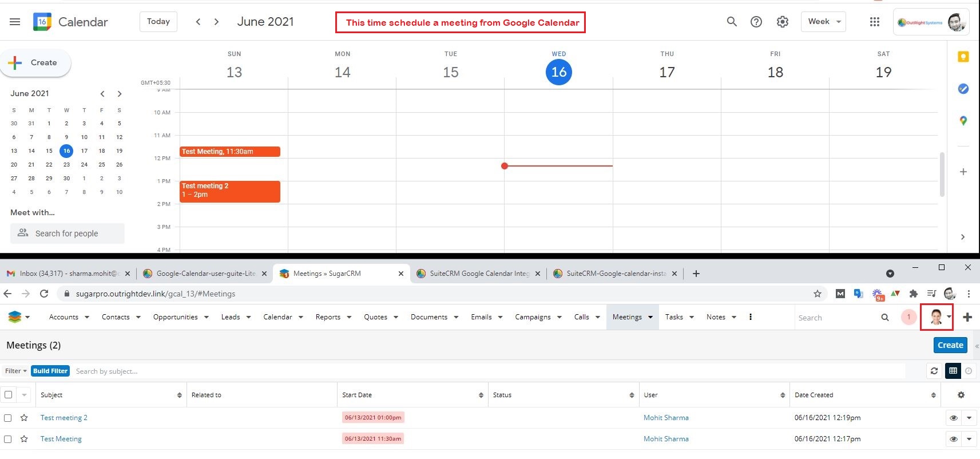Show previous month in mini calendar
The width and height of the screenshot is (980, 459).
tap(102, 94)
